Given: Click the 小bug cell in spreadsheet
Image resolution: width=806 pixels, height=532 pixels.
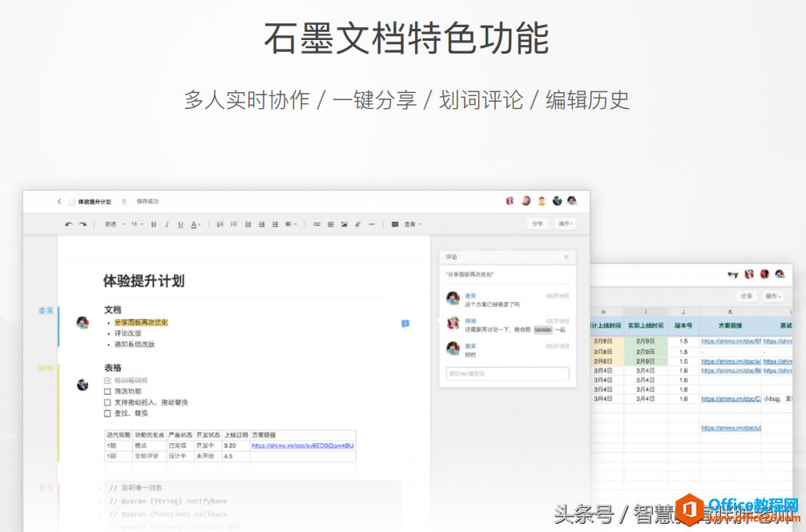Looking at the screenshot, I should click(x=777, y=399).
